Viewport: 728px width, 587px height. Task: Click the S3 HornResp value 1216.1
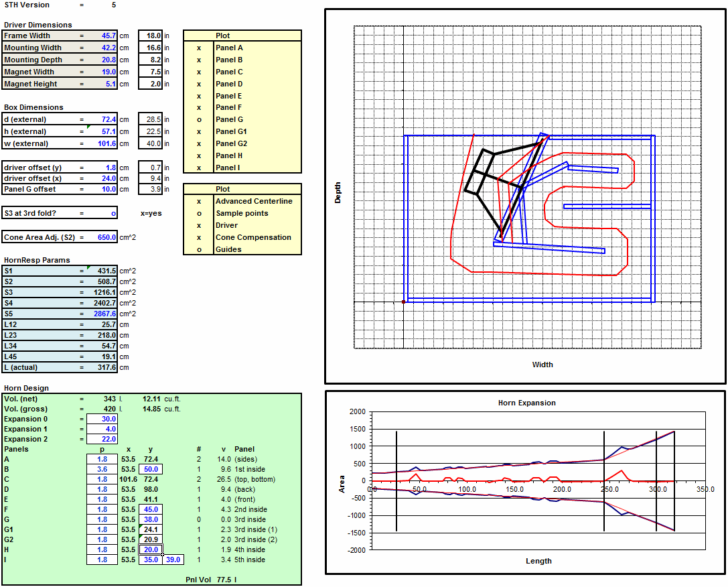click(102, 292)
